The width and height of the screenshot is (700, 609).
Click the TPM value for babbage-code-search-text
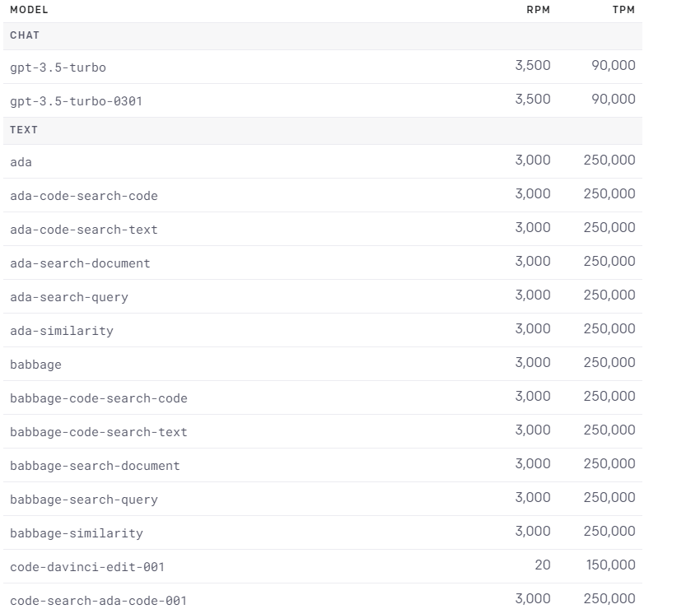[609, 430]
